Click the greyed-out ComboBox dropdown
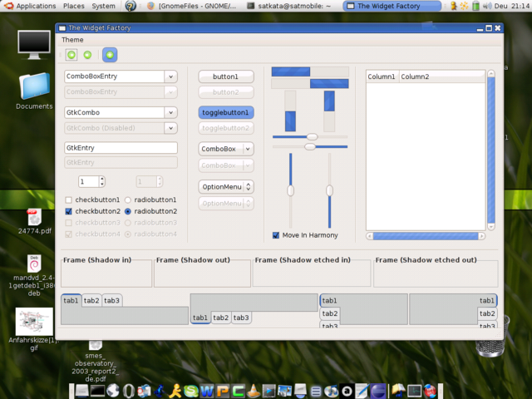The width and height of the screenshot is (532, 399). pos(226,165)
